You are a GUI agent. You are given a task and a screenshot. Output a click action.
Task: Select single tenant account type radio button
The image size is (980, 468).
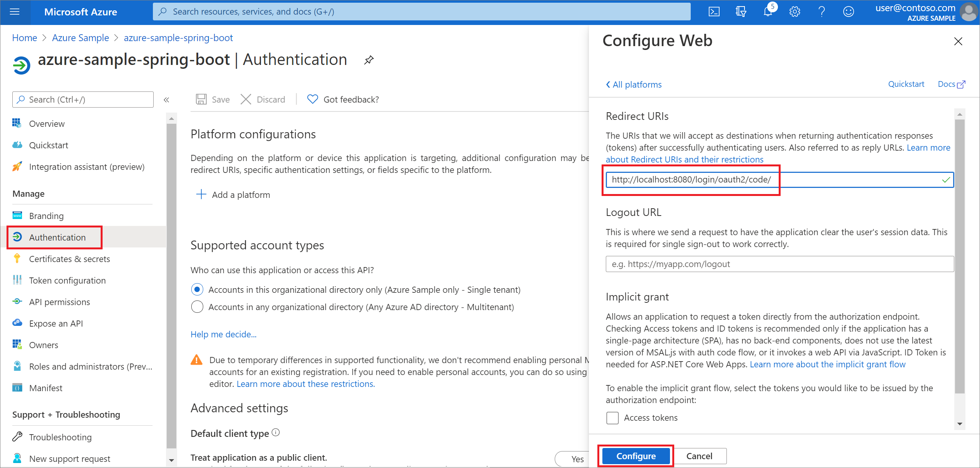coord(197,289)
